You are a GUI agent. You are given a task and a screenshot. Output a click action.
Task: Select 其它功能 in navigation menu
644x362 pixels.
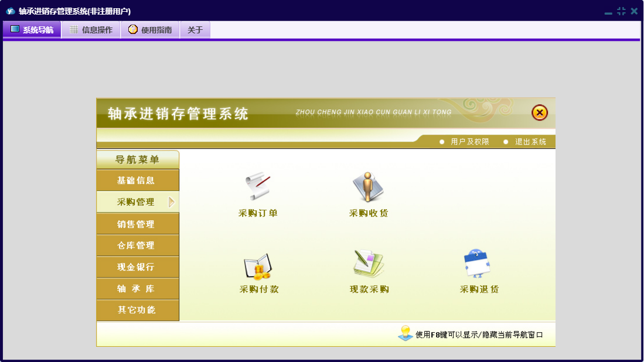click(138, 310)
